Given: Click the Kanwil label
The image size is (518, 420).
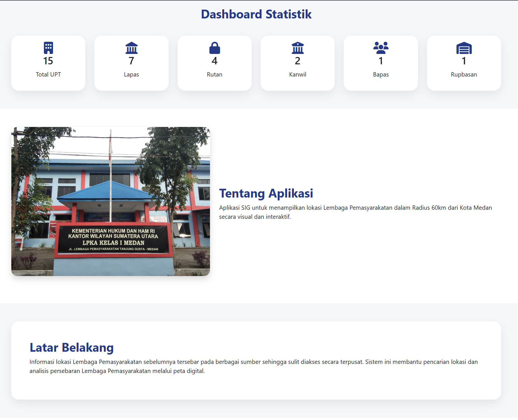Looking at the screenshot, I should coord(298,75).
